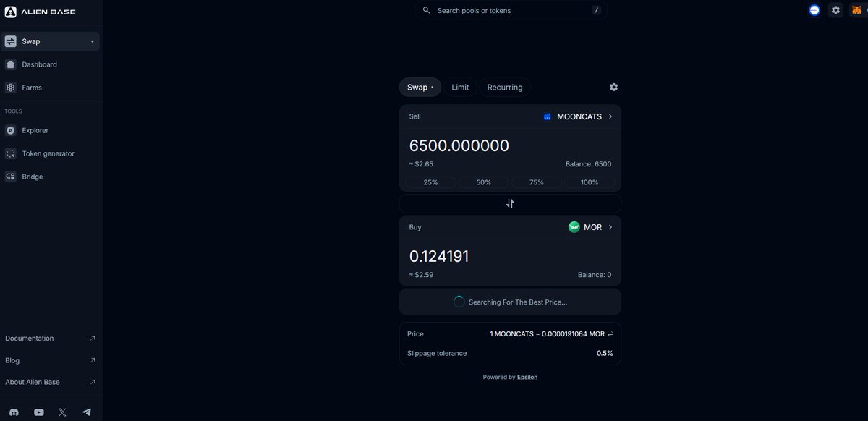
Task: Expand chevron next to MOR
Action: click(x=610, y=227)
